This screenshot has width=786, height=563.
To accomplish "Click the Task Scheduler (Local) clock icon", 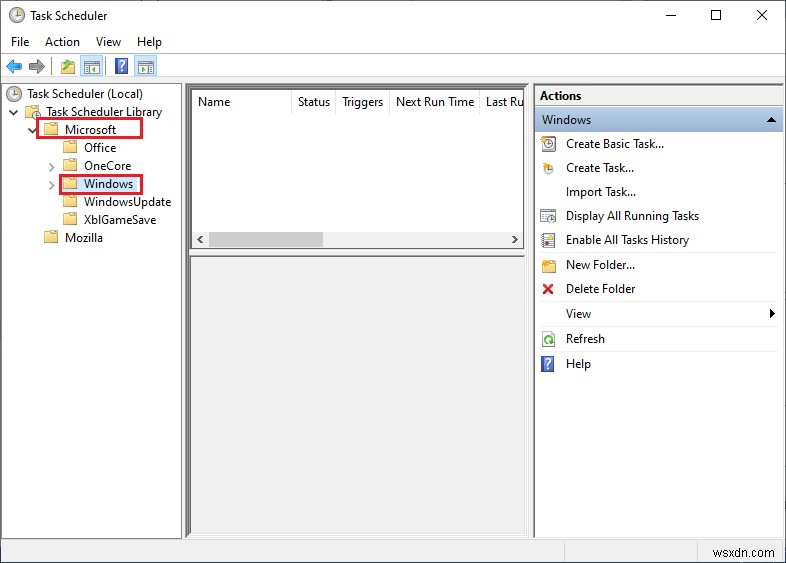I will pyautogui.click(x=14, y=94).
